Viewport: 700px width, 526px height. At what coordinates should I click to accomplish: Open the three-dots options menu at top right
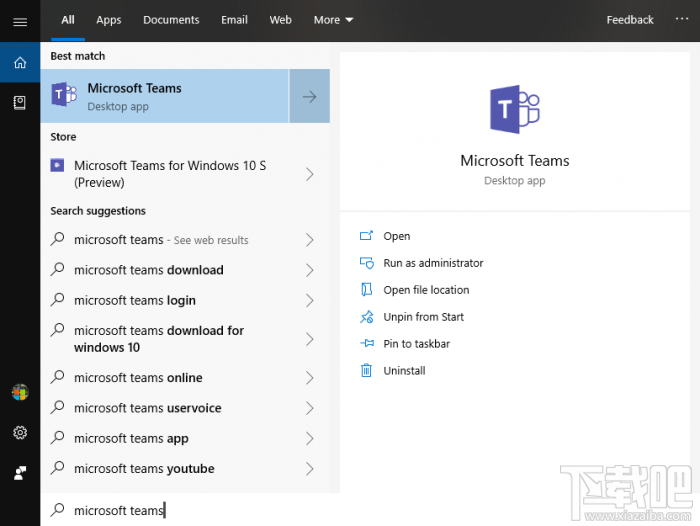[682, 19]
